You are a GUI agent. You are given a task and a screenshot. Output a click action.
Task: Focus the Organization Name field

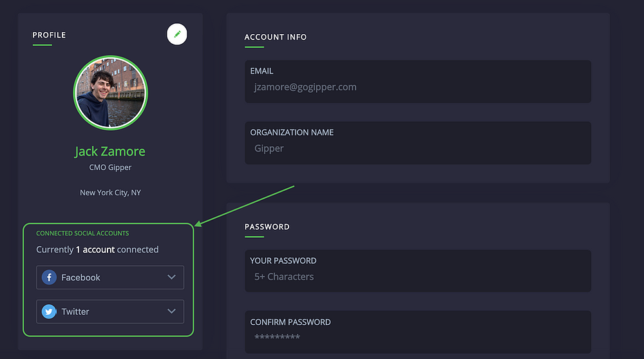tap(418, 142)
